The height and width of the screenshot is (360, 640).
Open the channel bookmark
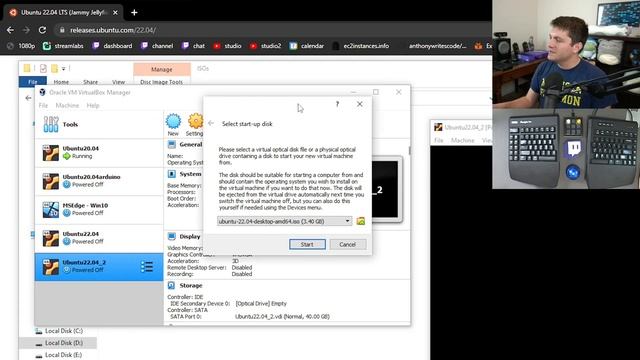pyautogui.click(x=157, y=46)
